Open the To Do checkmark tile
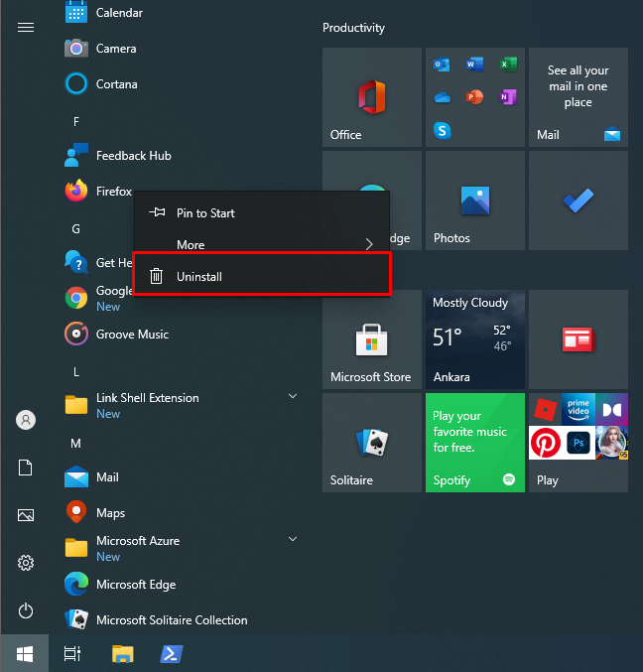The height and width of the screenshot is (672, 643). [579, 201]
